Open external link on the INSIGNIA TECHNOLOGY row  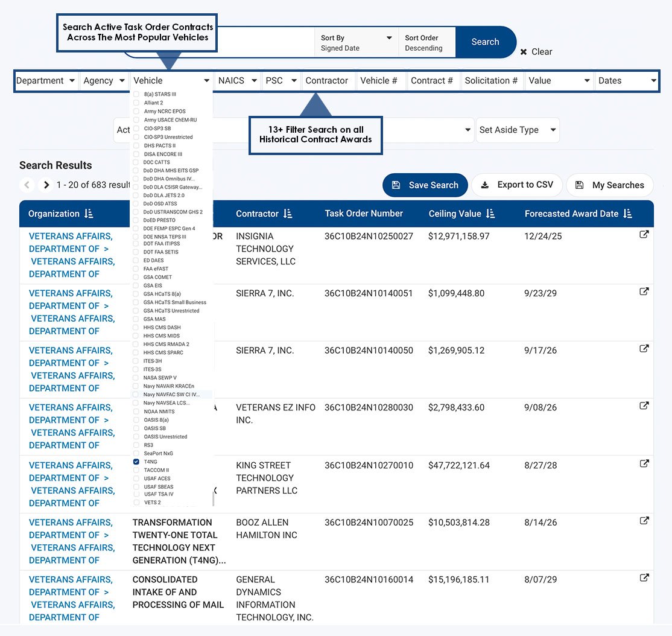tap(644, 234)
